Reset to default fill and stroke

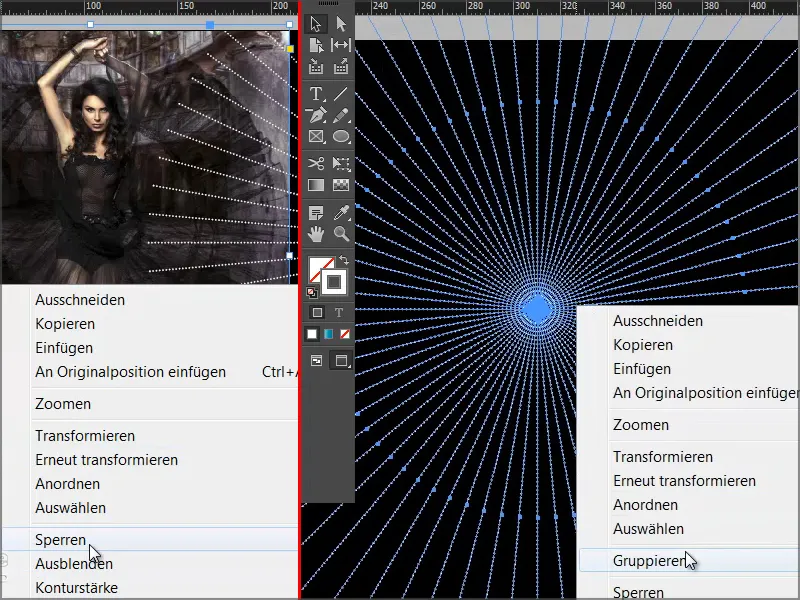tap(311, 293)
